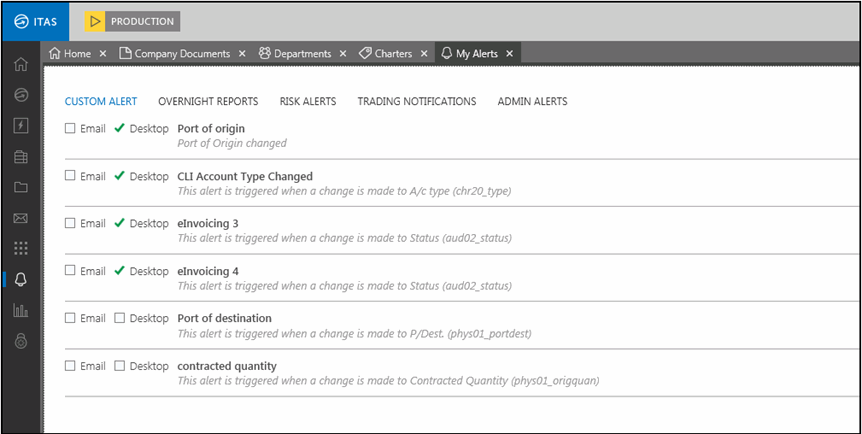Untick Desktop for CLI Account Type Changed
862x434 pixels.
pos(119,175)
